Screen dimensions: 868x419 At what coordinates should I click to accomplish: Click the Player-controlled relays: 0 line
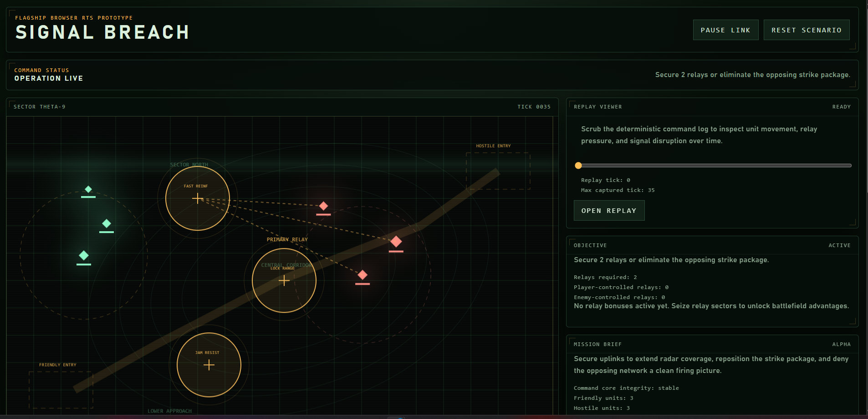[621, 287]
